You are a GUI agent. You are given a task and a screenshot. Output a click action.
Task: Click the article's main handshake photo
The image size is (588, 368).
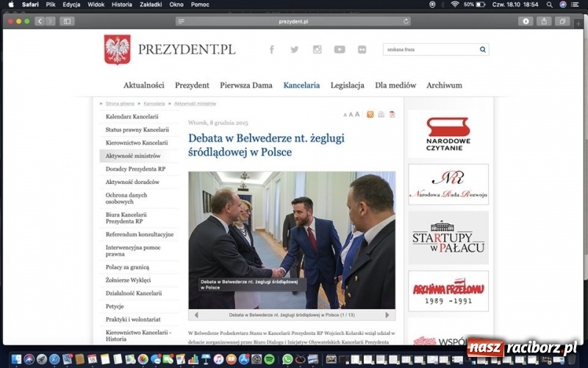pos(292,241)
